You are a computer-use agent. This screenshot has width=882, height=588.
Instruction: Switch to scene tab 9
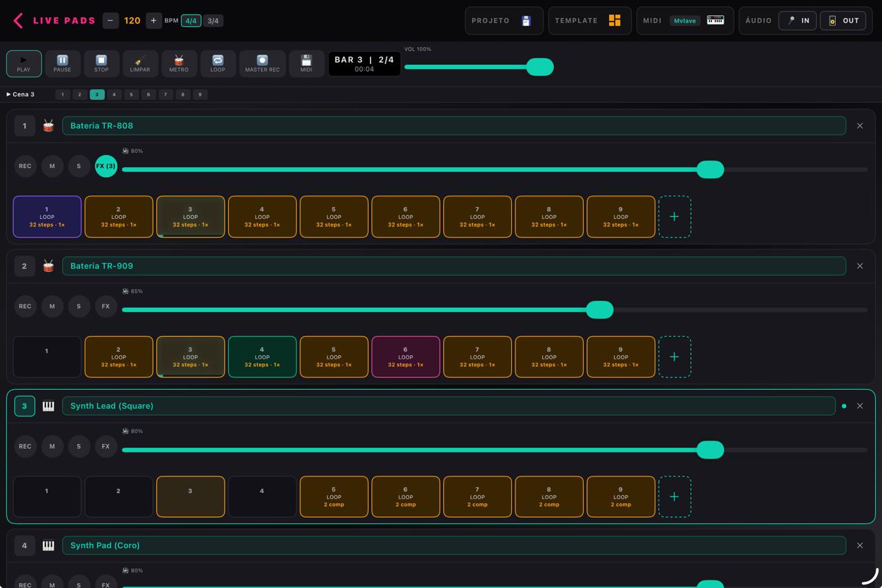coord(200,94)
